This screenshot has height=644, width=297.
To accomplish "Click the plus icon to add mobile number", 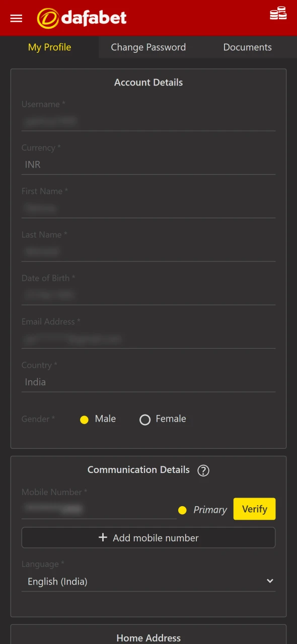I will (102, 537).
